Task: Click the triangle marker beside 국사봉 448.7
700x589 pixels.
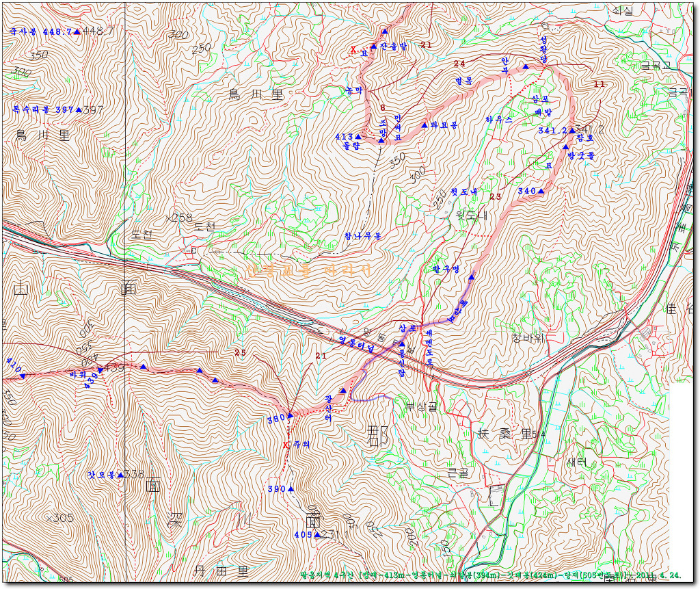Action: pos(77,31)
